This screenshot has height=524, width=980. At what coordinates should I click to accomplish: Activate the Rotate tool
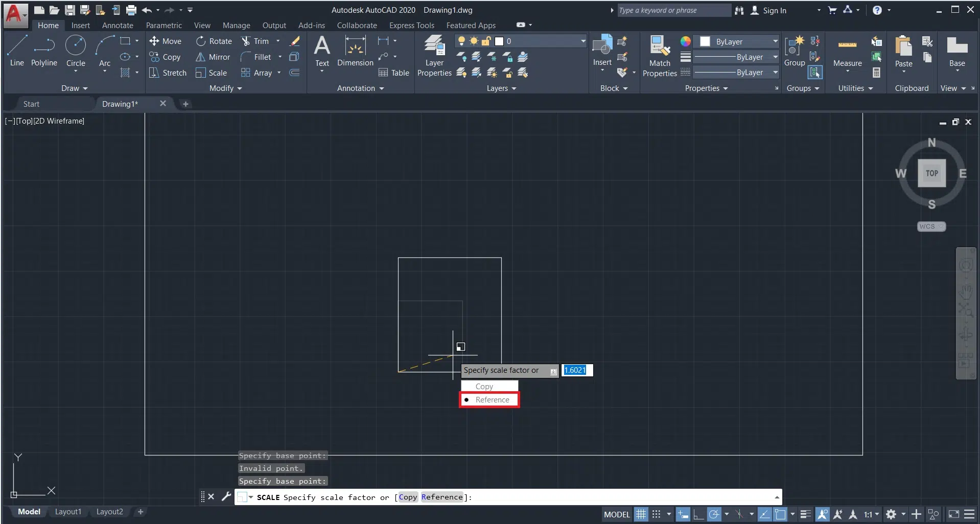(214, 41)
